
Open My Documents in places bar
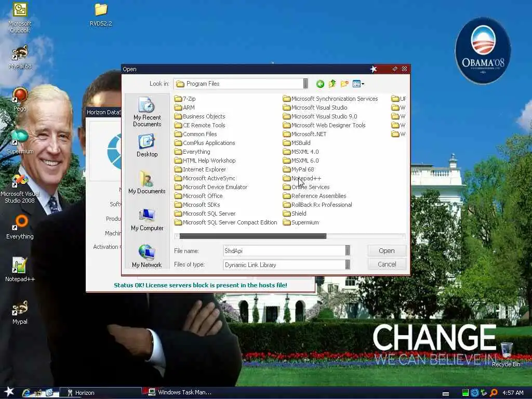[x=147, y=182]
